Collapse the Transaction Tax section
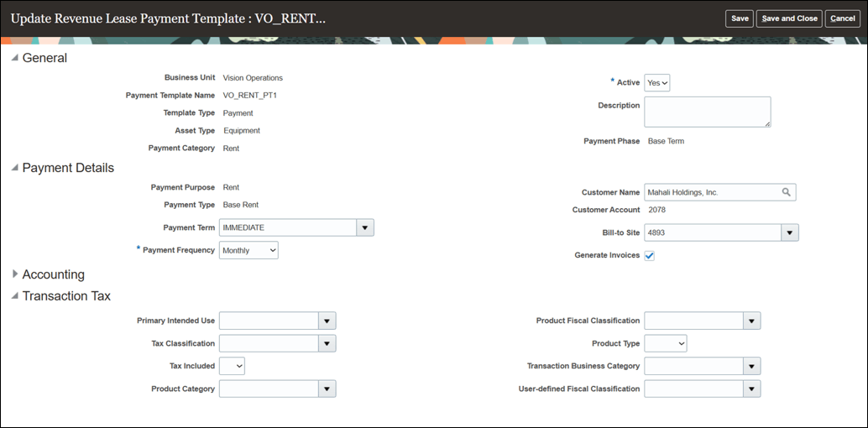 (x=15, y=296)
